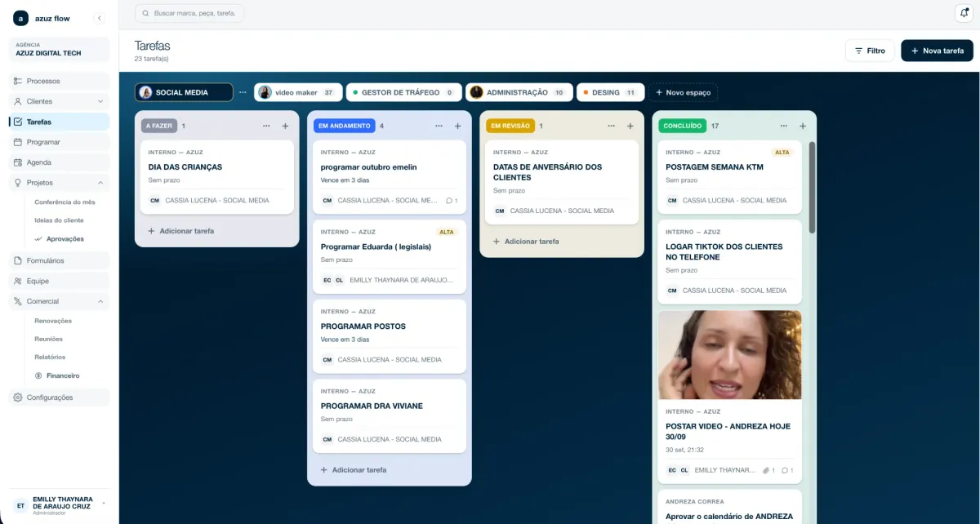This screenshot has width=980, height=524.
Task: Switch to GESTOR DE TRÁFEGO space
Action: (x=404, y=92)
